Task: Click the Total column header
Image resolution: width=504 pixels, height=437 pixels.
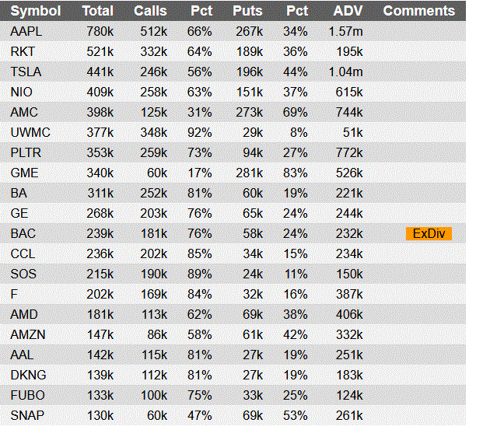Action: pos(97,11)
